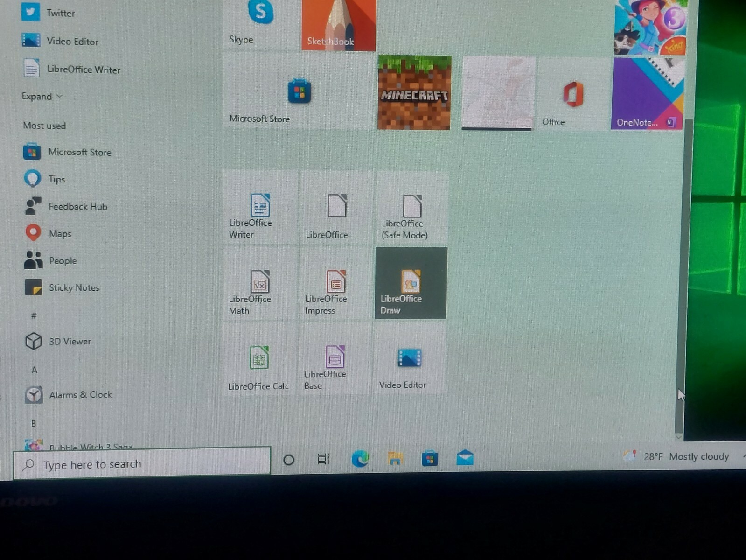
Task: Open the faded game tile beside Minecraft
Action: pyautogui.click(x=498, y=93)
